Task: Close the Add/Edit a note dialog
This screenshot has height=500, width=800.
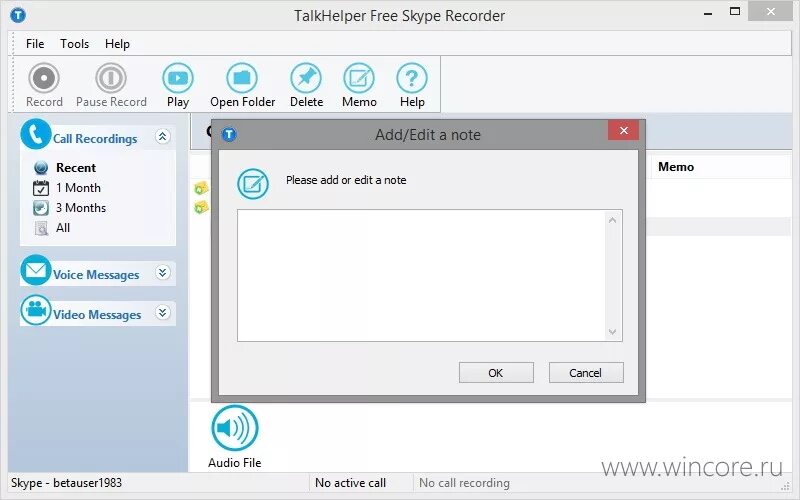Action: [x=623, y=131]
